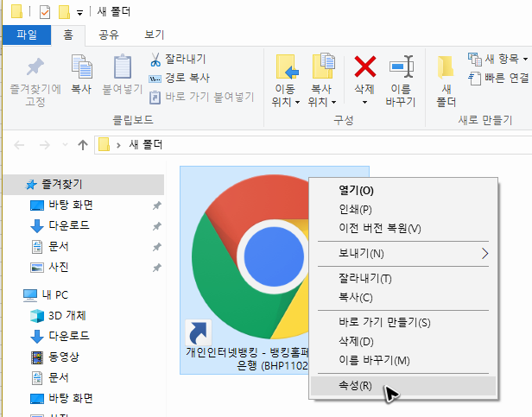Switch to the Share (공유) tab
The image size is (532, 417).
(x=109, y=35)
